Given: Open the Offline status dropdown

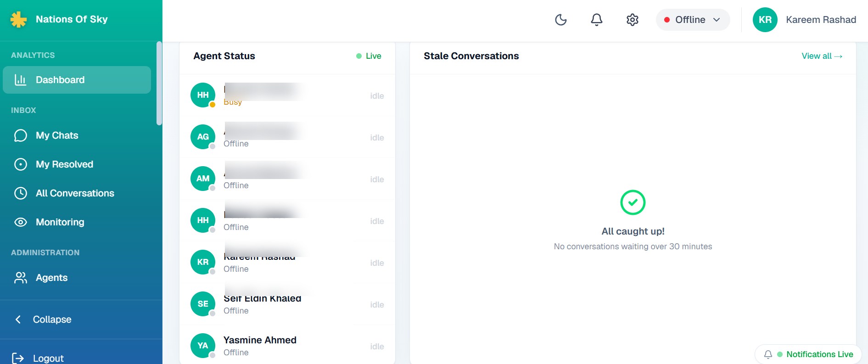Looking at the screenshot, I should pyautogui.click(x=693, y=20).
